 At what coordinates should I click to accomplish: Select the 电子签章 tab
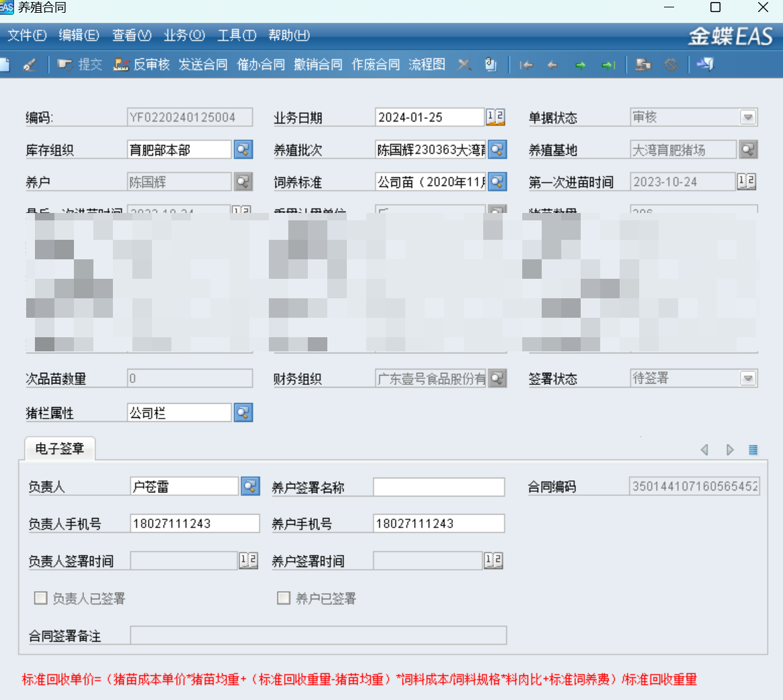[60, 449]
